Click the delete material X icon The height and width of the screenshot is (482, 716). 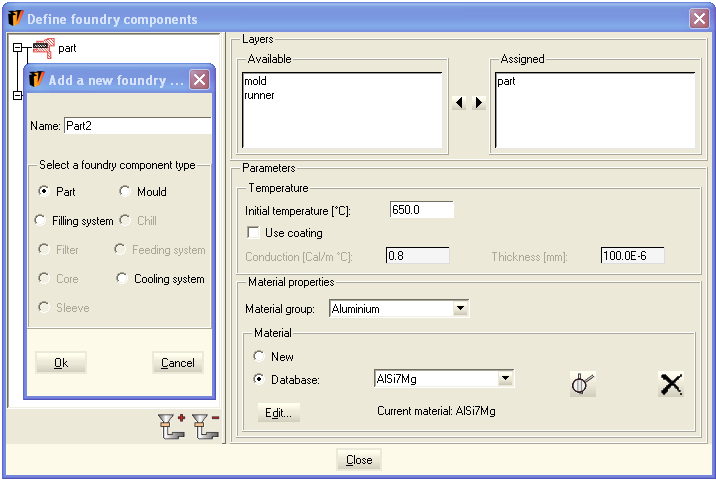tap(670, 384)
